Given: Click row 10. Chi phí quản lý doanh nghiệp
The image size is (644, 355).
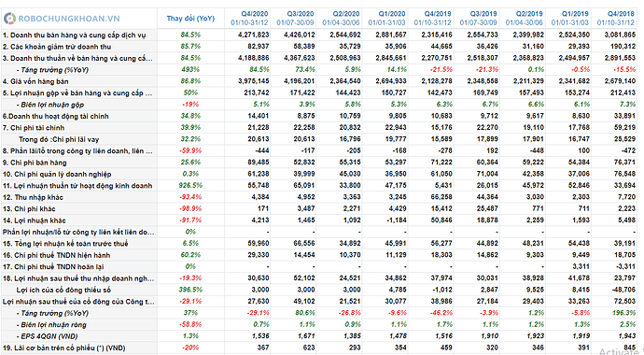Looking at the screenshot, I should pyautogui.click(x=57, y=174).
